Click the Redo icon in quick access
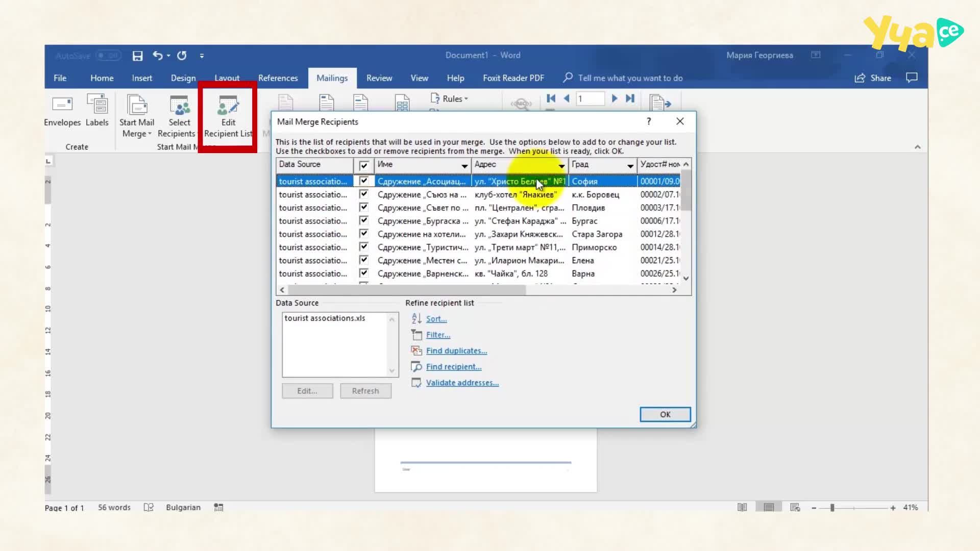The image size is (980, 551). [x=182, y=56]
